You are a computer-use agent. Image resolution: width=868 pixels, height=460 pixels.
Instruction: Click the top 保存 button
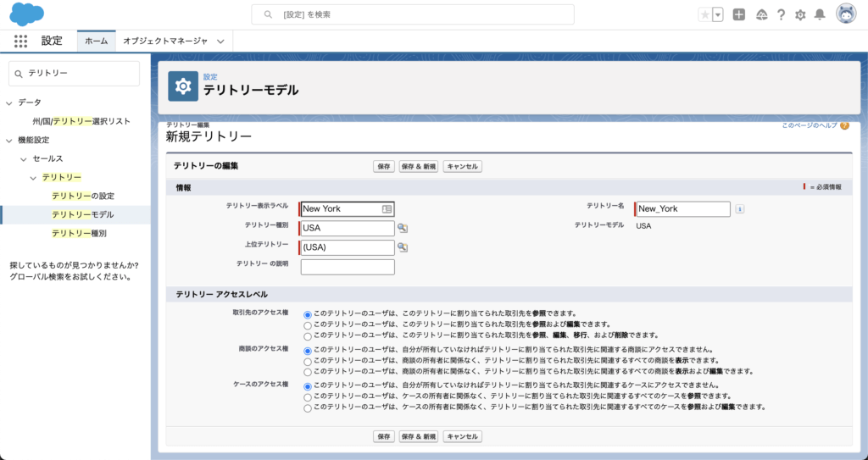click(384, 167)
